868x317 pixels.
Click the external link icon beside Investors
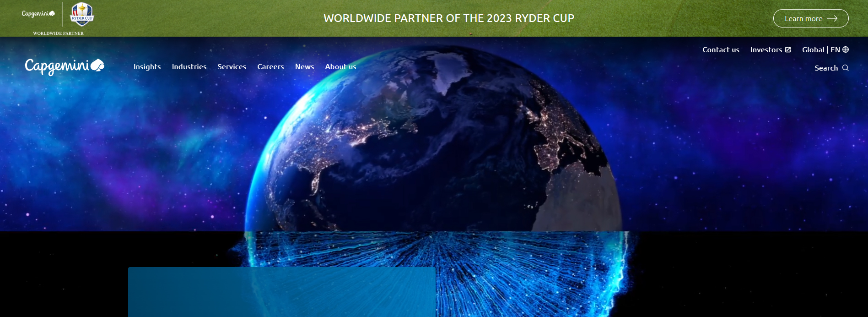pyautogui.click(x=788, y=49)
